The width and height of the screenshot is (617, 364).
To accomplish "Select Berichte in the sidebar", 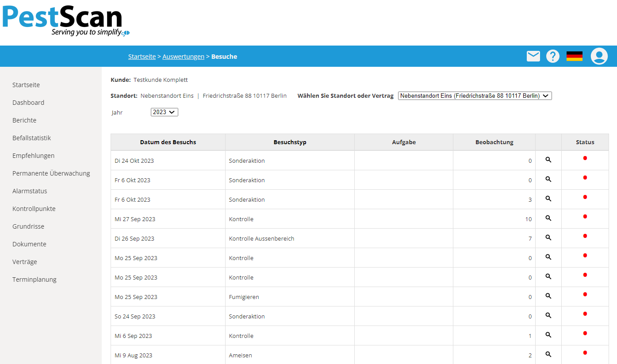I will (x=24, y=120).
